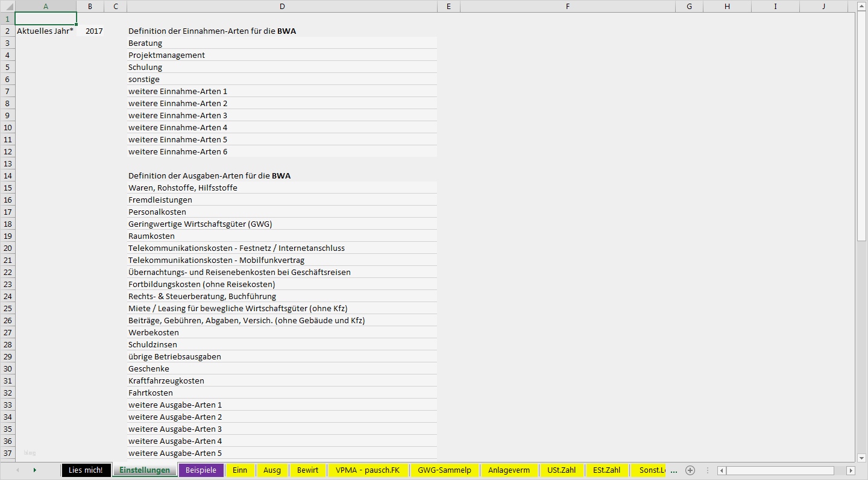Viewport: 868px width, 480px height.
Task: Click the tab bar split handle dots
Action: [x=707, y=470]
